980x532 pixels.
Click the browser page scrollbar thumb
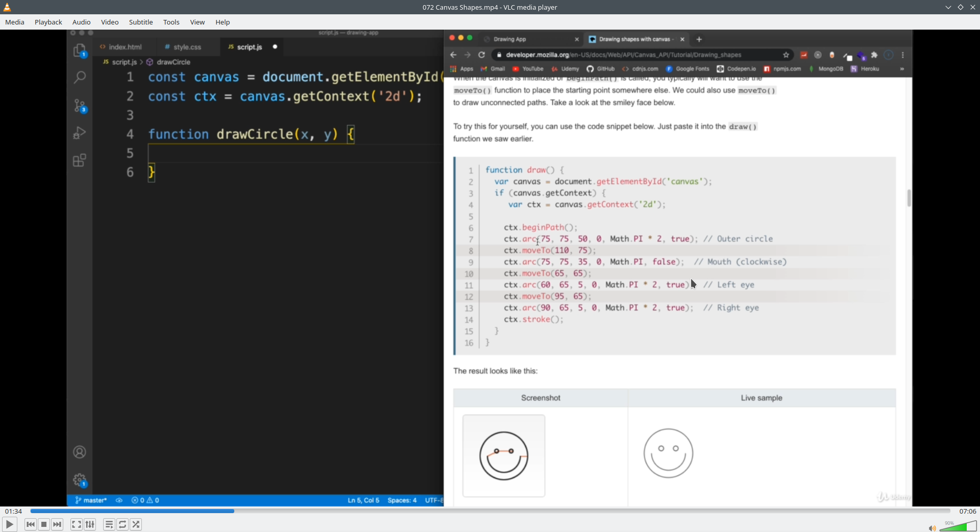click(x=909, y=198)
